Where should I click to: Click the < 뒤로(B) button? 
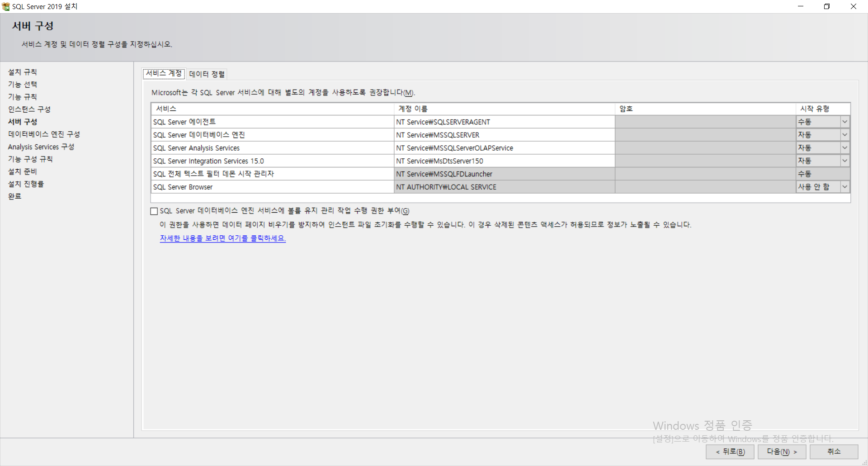tap(730, 452)
